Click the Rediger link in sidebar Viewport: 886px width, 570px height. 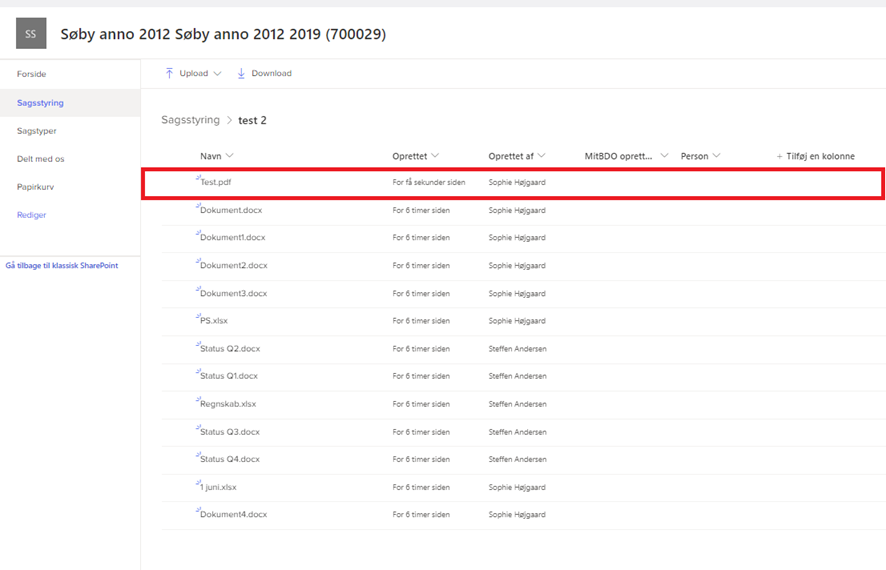tap(31, 215)
